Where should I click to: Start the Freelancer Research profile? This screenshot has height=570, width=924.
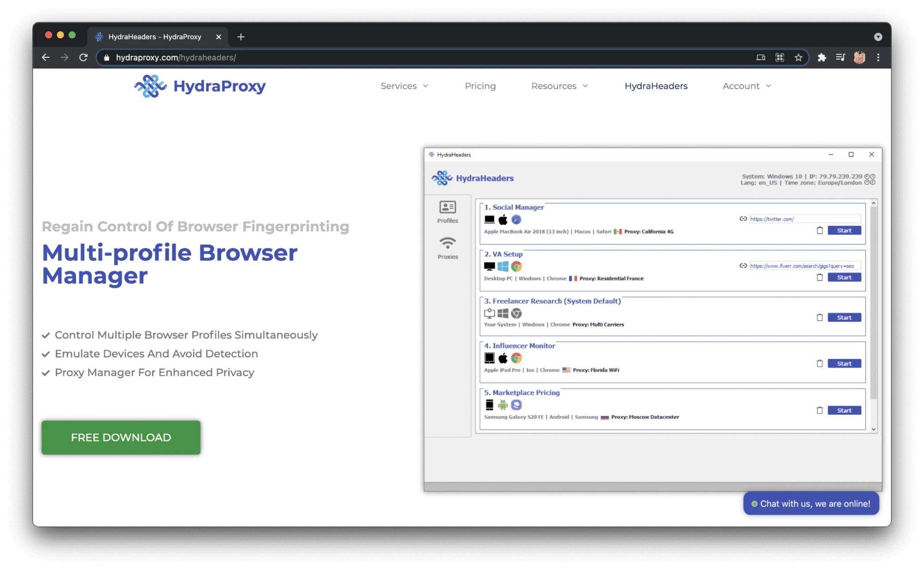(x=844, y=317)
